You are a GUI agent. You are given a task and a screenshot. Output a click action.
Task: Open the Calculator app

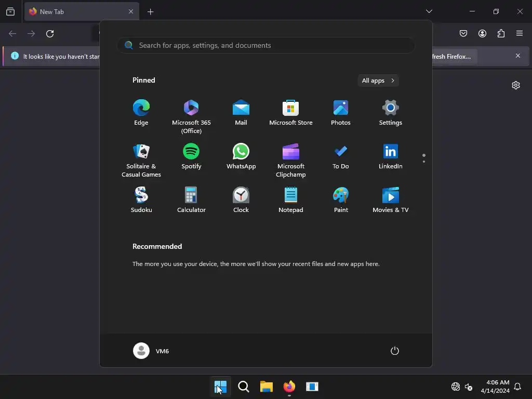(x=191, y=200)
